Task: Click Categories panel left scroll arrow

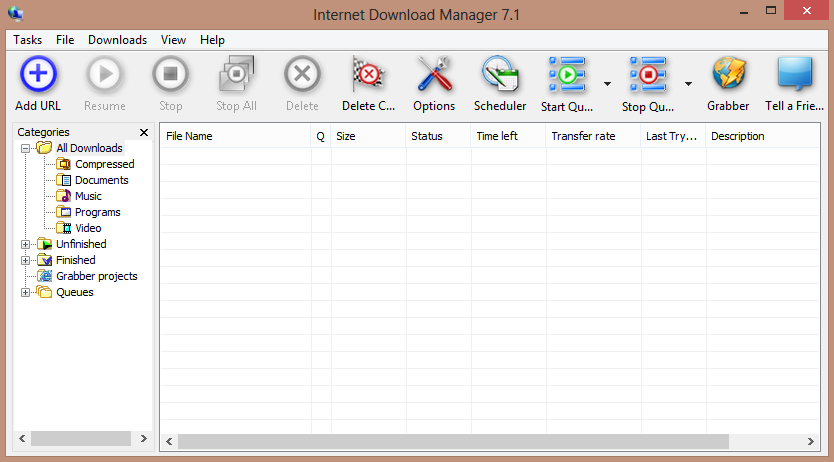Action: click(x=22, y=439)
